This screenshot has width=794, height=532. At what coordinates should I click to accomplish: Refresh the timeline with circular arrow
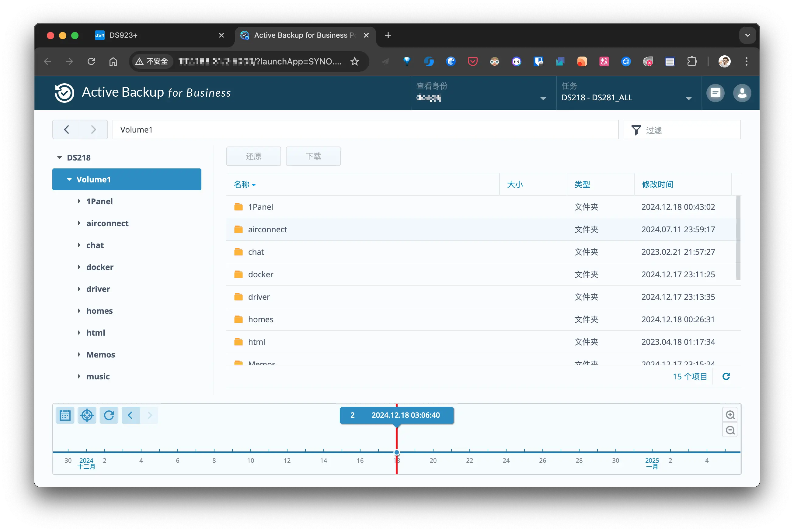click(109, 415)
